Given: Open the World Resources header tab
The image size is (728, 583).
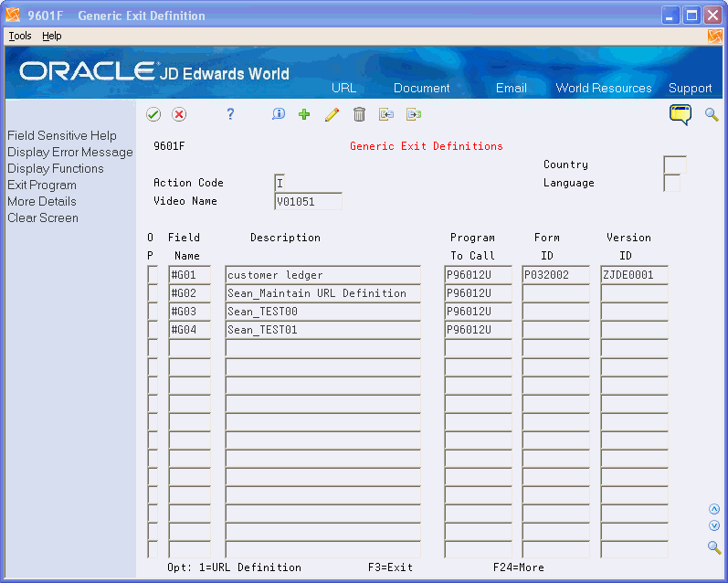Looking at the screenshot, I should 604,88.
